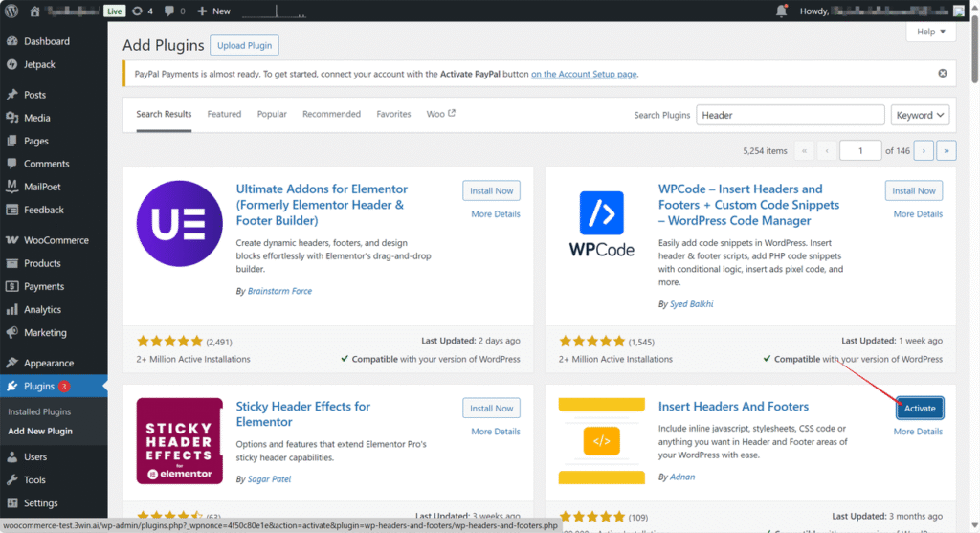Open the comments bubble in admin bar
The image size is (980, 533).
(174, 11)
